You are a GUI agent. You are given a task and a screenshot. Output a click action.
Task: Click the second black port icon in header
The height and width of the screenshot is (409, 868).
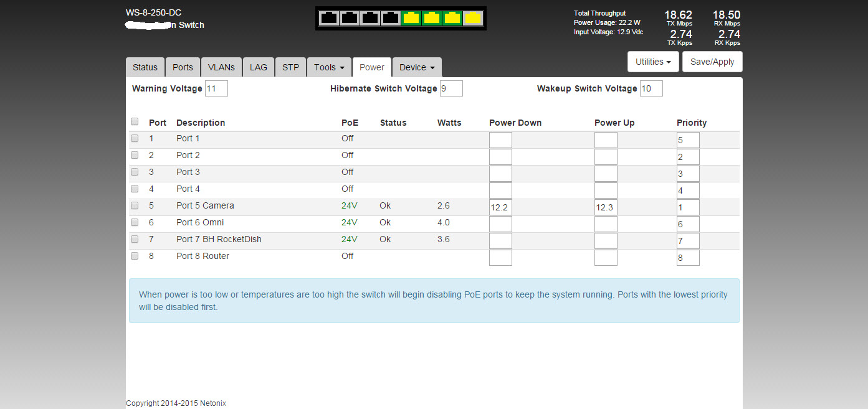pos(349,18)
